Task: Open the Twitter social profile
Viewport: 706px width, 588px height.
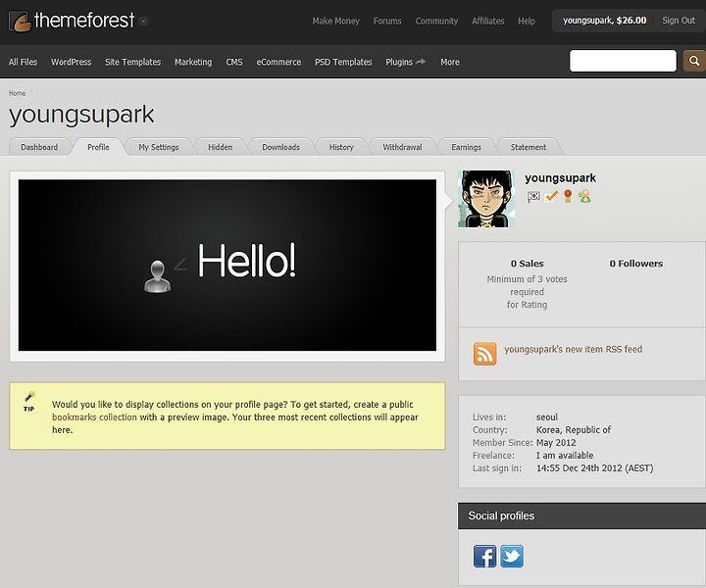Action: coord(512,556)
